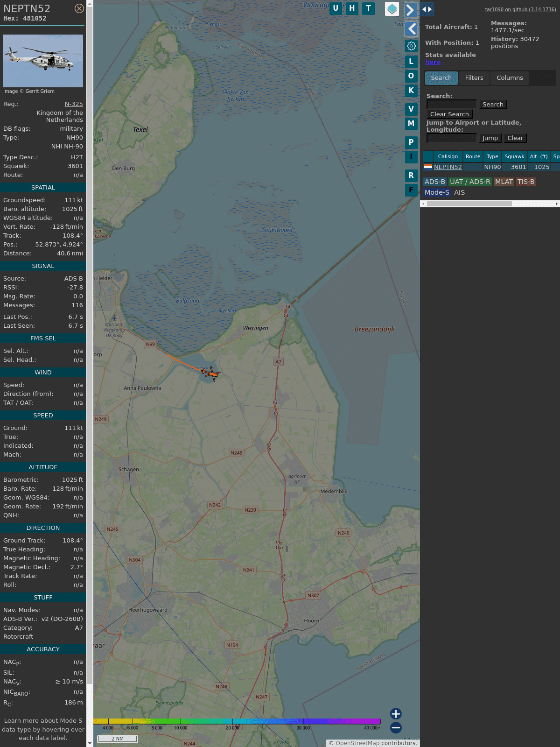This screenshot has width=560, height=747.
Task: Sort table by Squawk column header
Action: (514, 157)
